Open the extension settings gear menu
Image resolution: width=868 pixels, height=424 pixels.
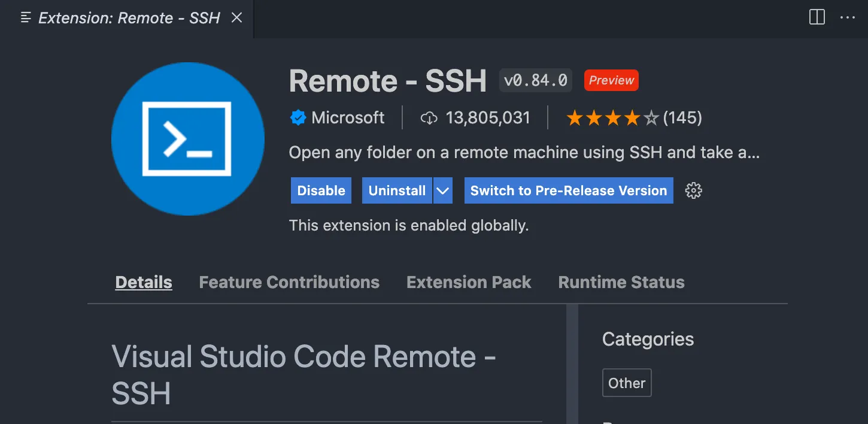[693, 190]
